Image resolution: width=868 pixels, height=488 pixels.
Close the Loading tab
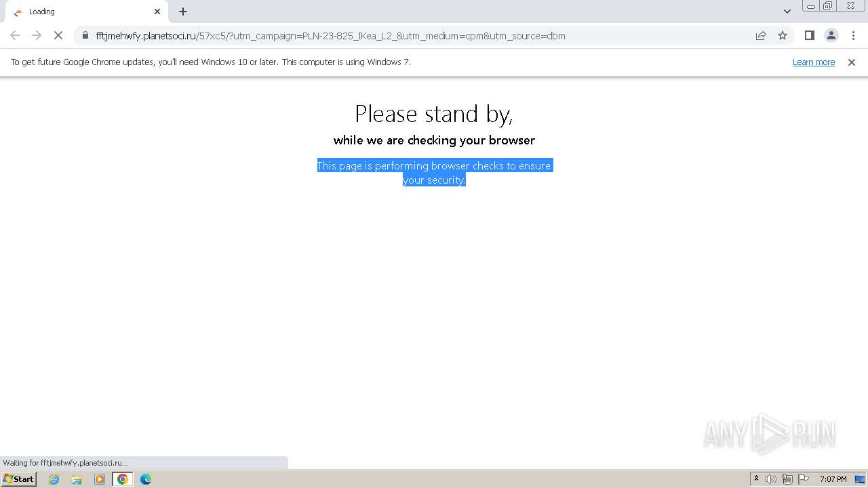coord(157,12)
